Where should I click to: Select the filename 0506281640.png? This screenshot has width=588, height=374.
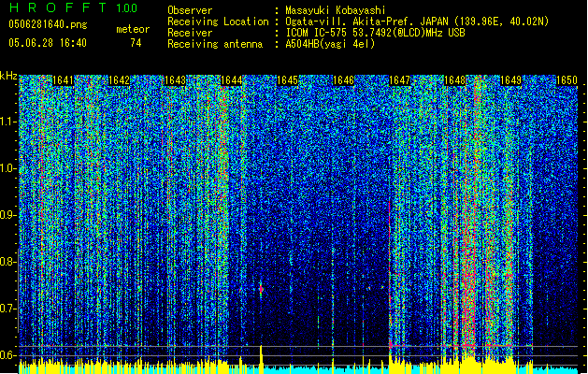pos(48,24)
